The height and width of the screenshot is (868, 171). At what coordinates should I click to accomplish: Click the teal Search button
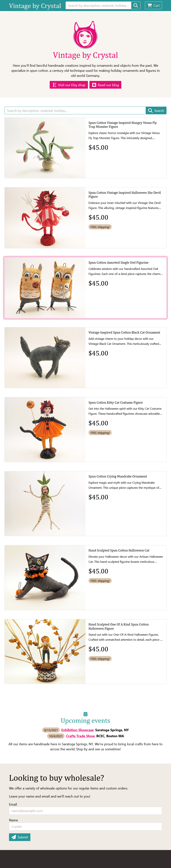point(156,111)
